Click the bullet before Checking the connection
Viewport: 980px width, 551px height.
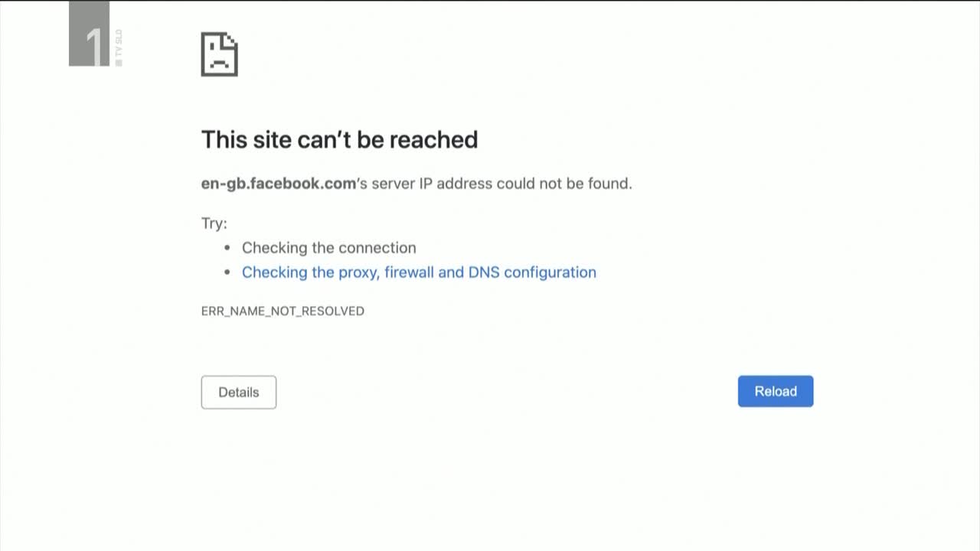point(227,248)
